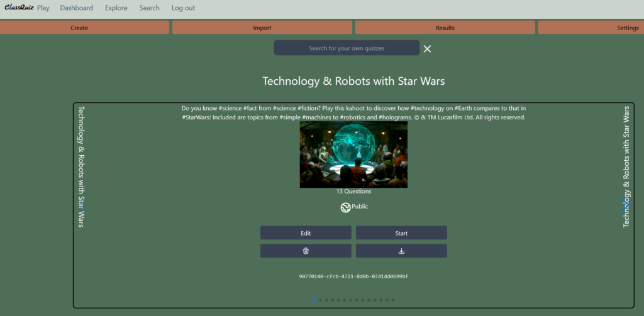
Task: Go to previous quiz with left arrow
Action: [x=84, y=205]
